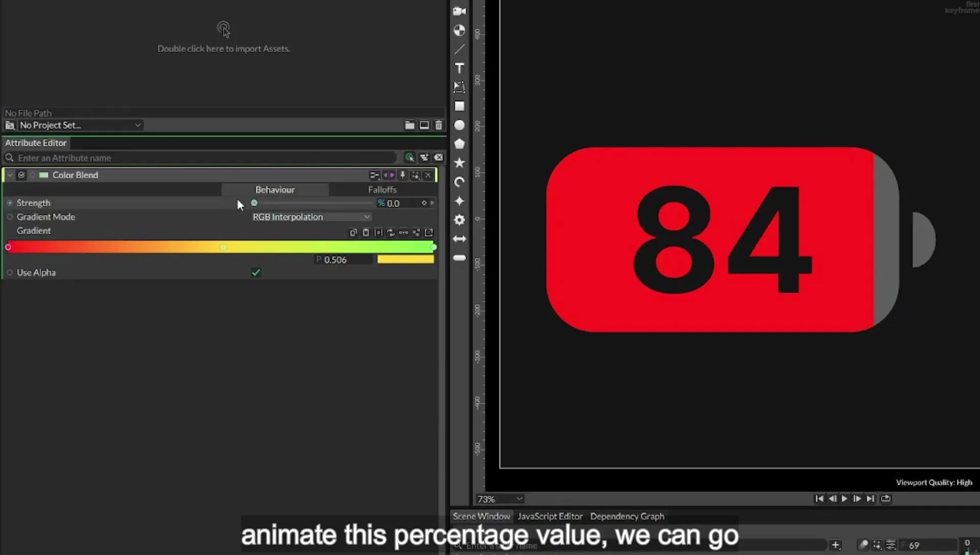Select the Arrow shape tool

tap(459, 239)
